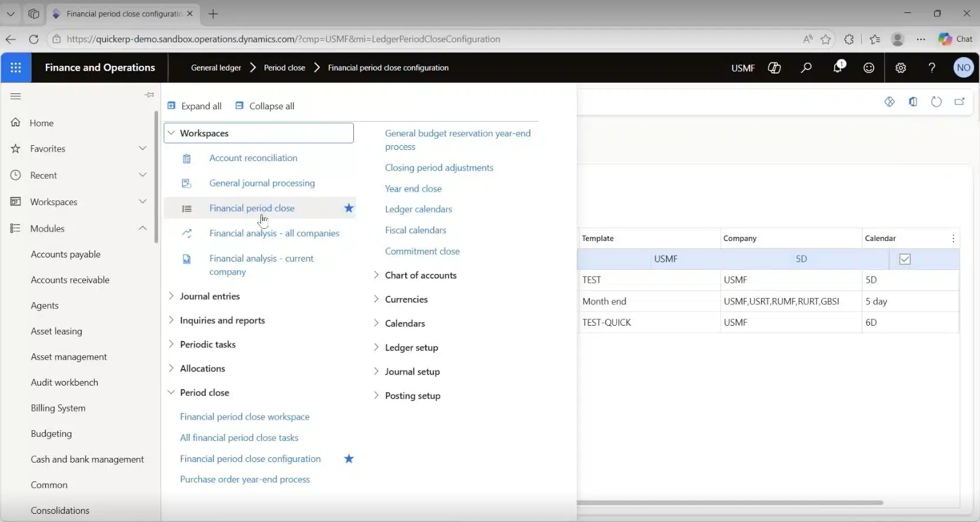Click the NO user avatar
The width and height of the screenshot is (980, 522).
tap(964, 68)
